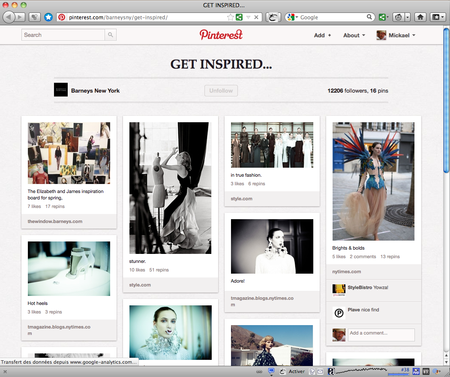450x377 pixels.
Task: Click green share icon inside address bar
Action: [x=239, y=17]
